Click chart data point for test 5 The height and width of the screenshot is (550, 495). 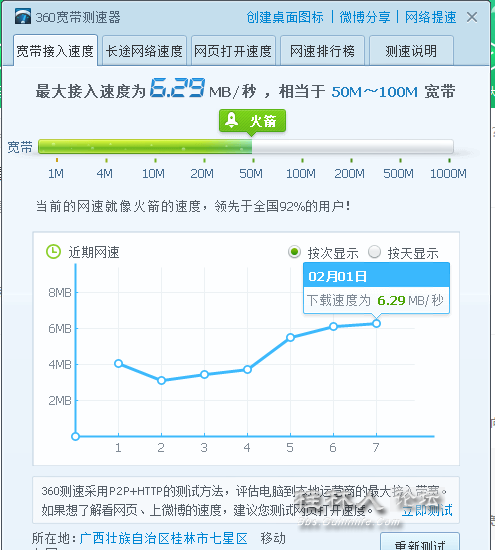click(x=290, y=337)
